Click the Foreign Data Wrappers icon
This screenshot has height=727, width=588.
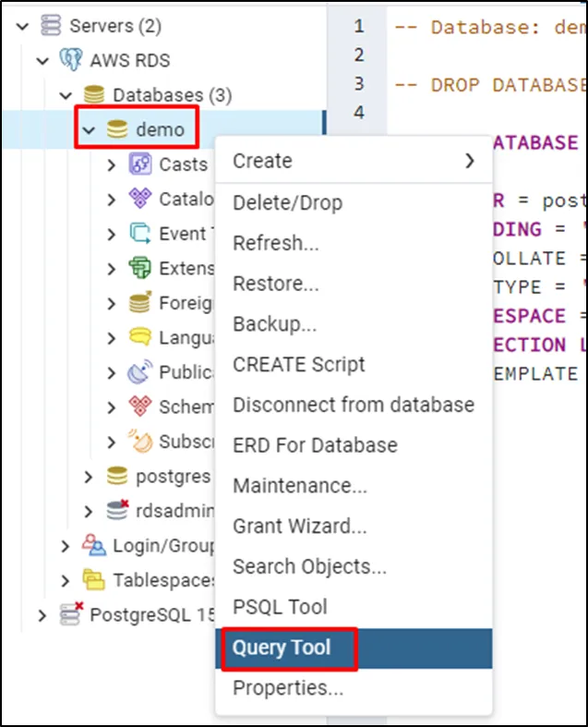[x=139, y=303]
